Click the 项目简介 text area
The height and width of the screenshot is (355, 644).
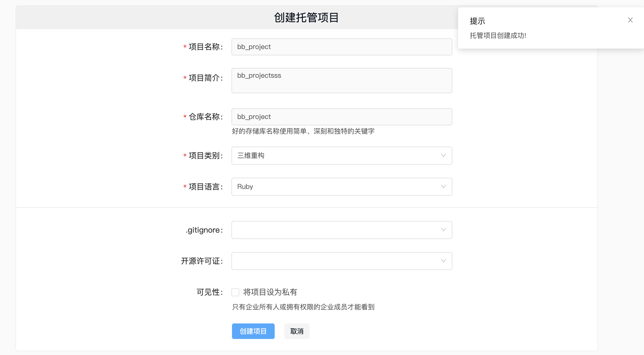341,81
